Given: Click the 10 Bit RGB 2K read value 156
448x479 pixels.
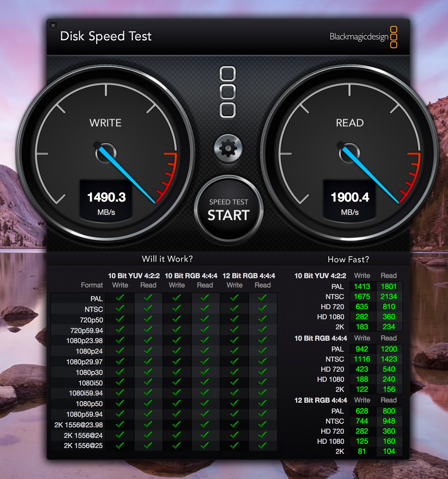Looking at the screenshot, I should tap(389, 389).
